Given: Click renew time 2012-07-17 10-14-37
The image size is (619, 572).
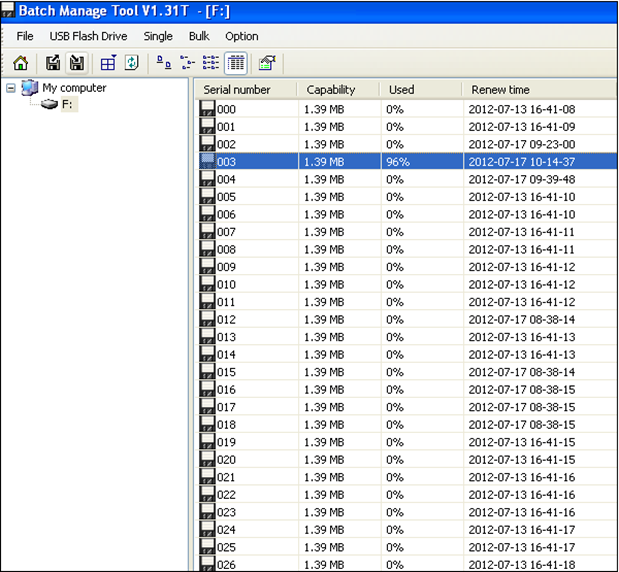Looking at the screenshot, I should [521, 162].
